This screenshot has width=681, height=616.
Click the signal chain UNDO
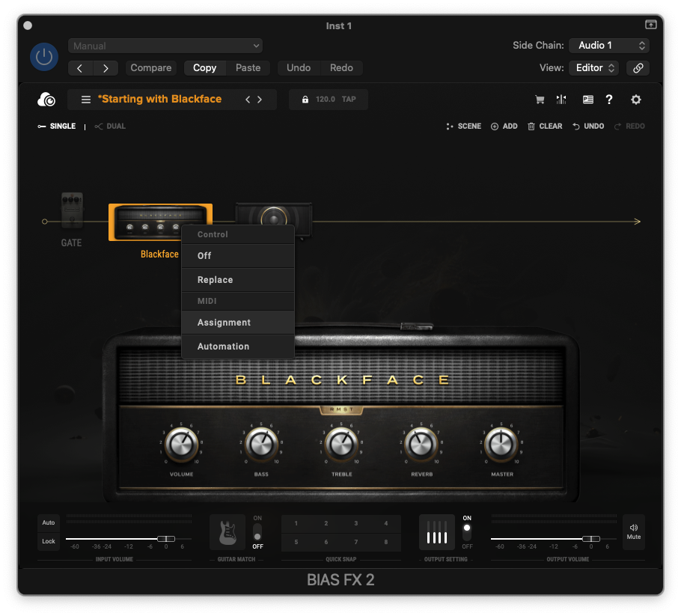588,126
